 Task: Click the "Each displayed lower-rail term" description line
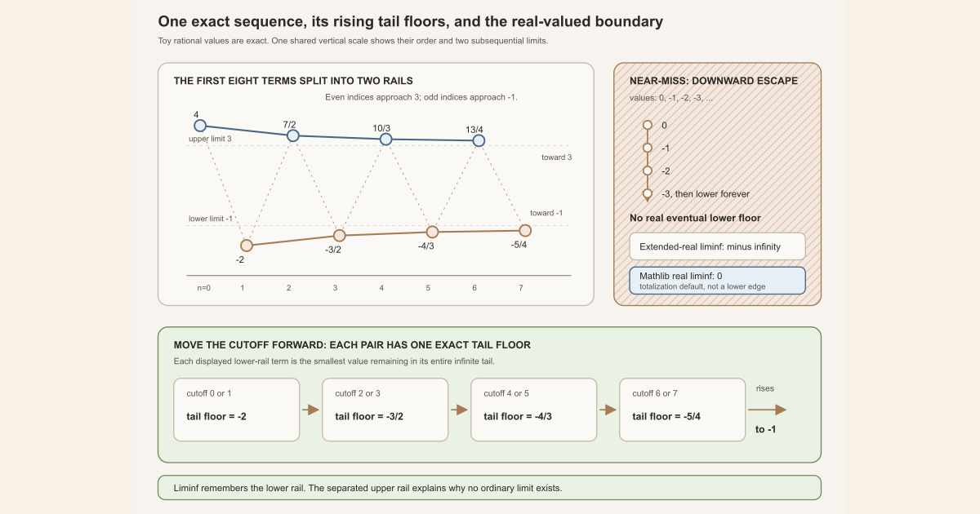pos(334,361)
